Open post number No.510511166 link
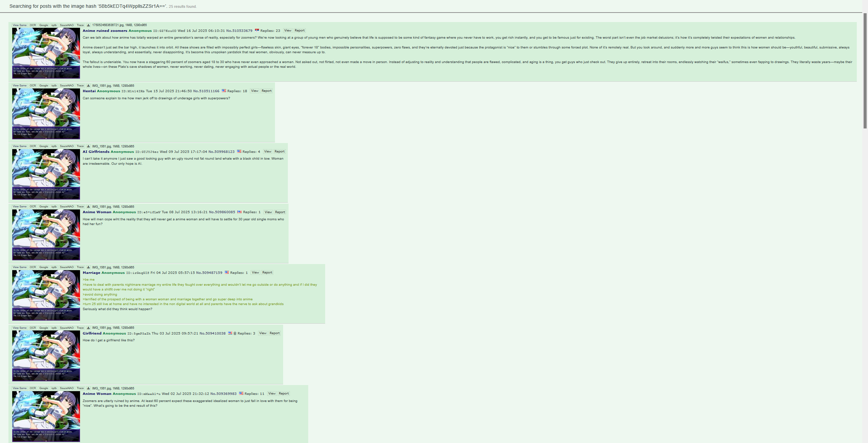Viewport: 868px width, 443px height. click(206, 91)
